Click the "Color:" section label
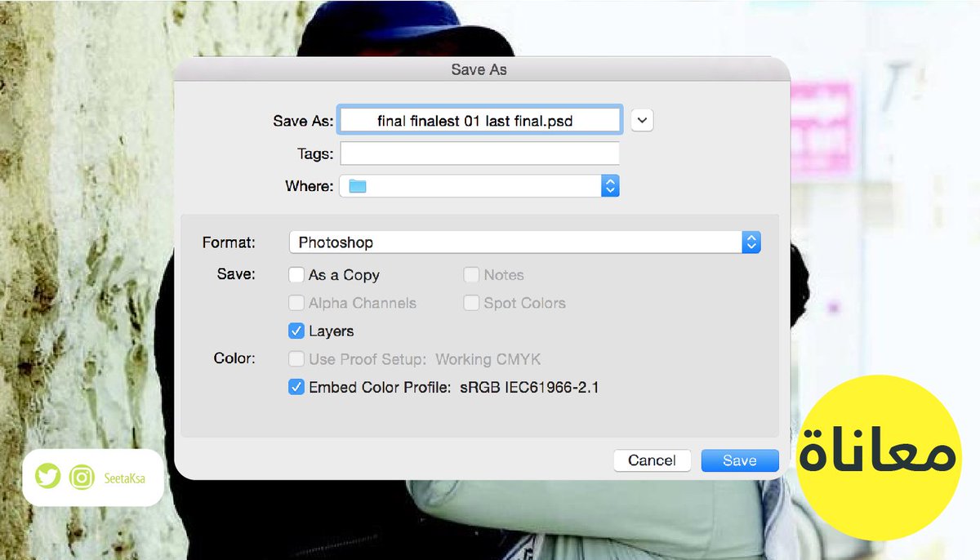The width and height of the screenshot is (980, 560). [x=235, y=358]
